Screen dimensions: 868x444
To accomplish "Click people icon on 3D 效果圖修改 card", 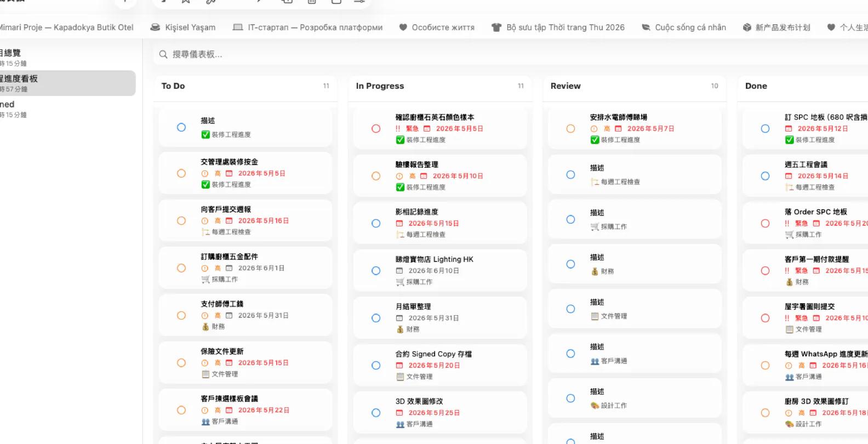I will coord(400,424).
